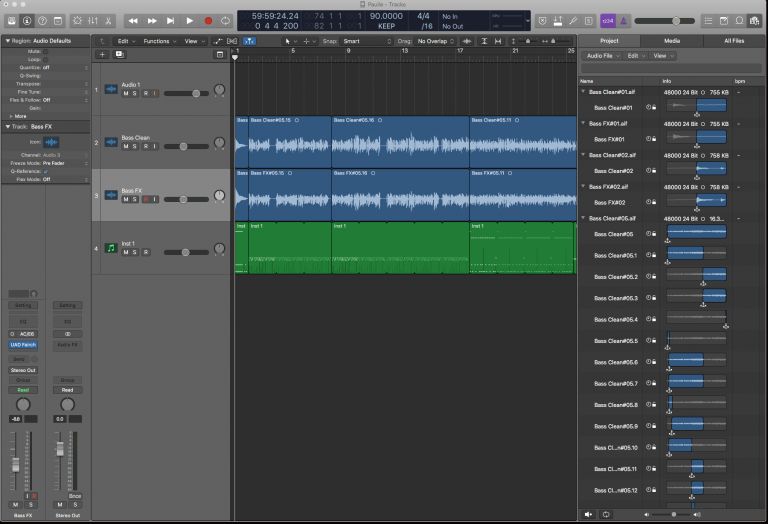Mute the Inst 1 track
768x524 pixels.
coord(126,252)
